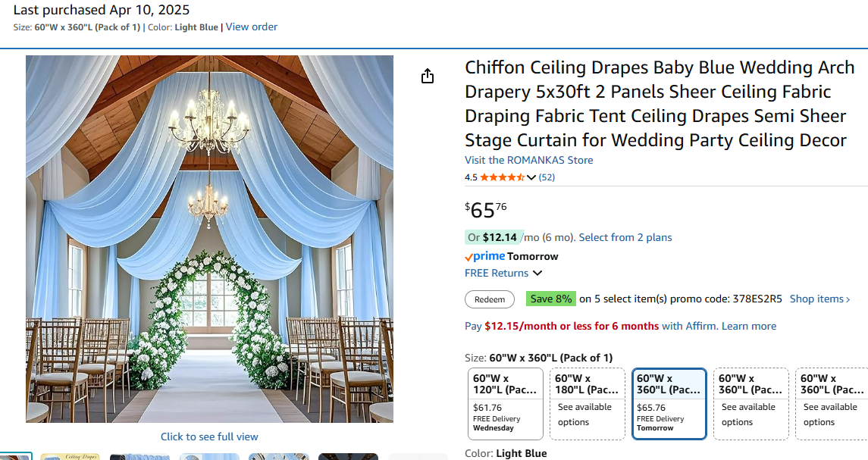Expand the rating breakdown chevron after the stars
This screenshot has width=868, height=460.
pos(531,177)
